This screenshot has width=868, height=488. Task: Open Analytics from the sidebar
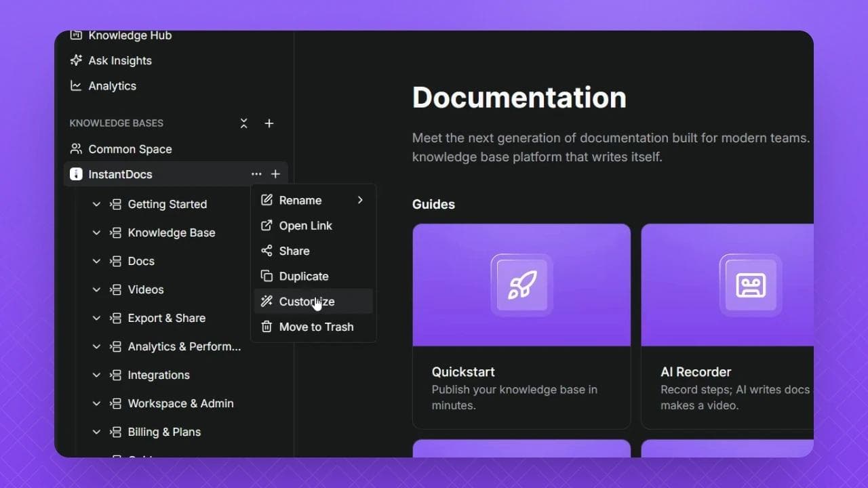click(x=111, y=86)
